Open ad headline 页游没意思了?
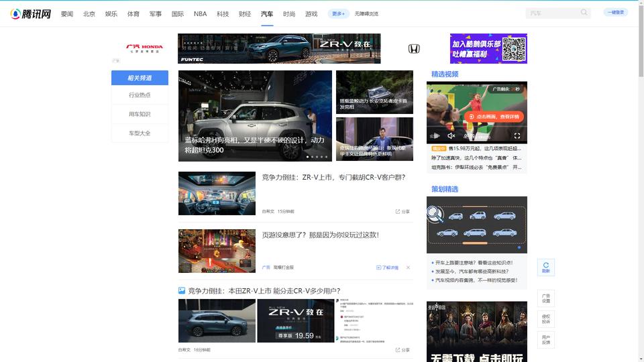The height and width of the screenshot is (362, 644). (321, 235)
